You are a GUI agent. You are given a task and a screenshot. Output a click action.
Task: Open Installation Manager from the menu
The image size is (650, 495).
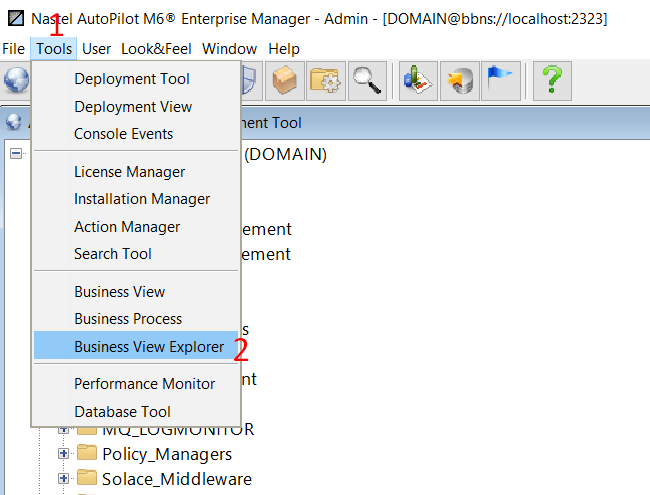click(x=136, y=199)
